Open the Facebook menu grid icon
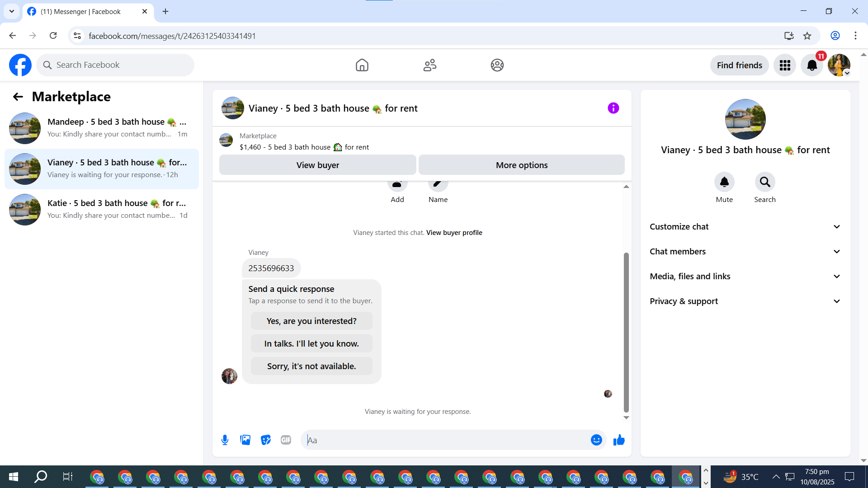 pyautogui.click(x=785, y=65)
